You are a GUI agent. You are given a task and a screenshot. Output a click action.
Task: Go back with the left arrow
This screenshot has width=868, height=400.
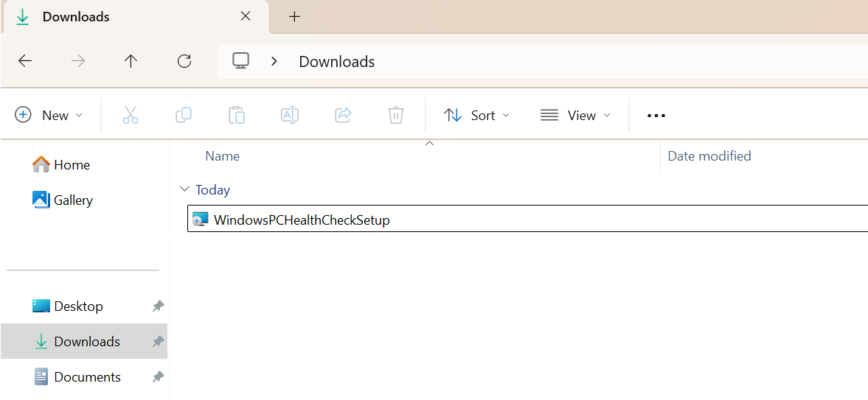[x=26, y=61]
